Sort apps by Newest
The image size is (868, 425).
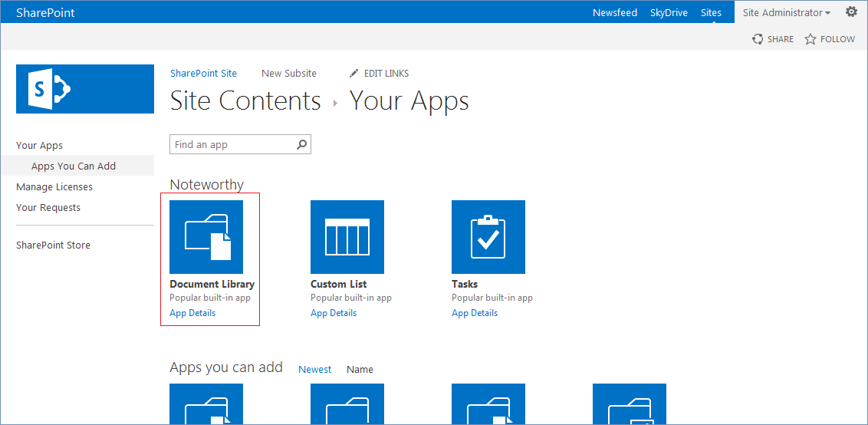315,369
